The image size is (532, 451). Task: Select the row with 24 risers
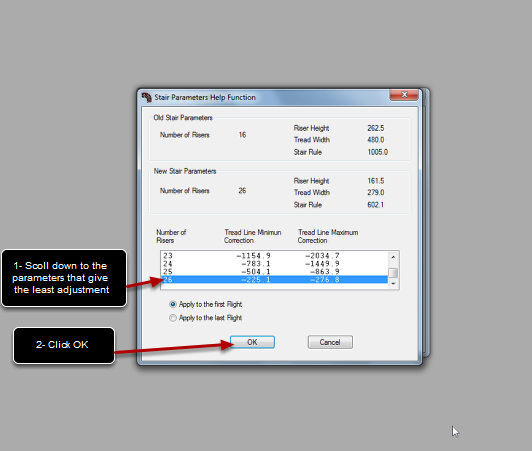point(274,264)
